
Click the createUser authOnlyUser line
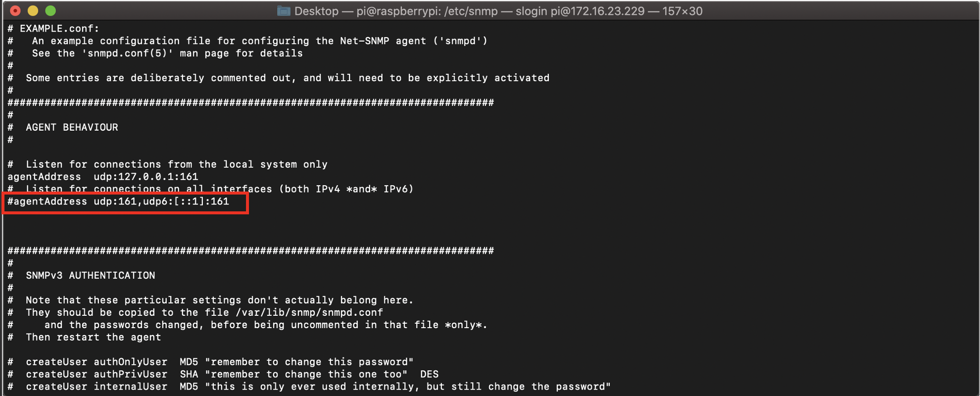point(210,362)
